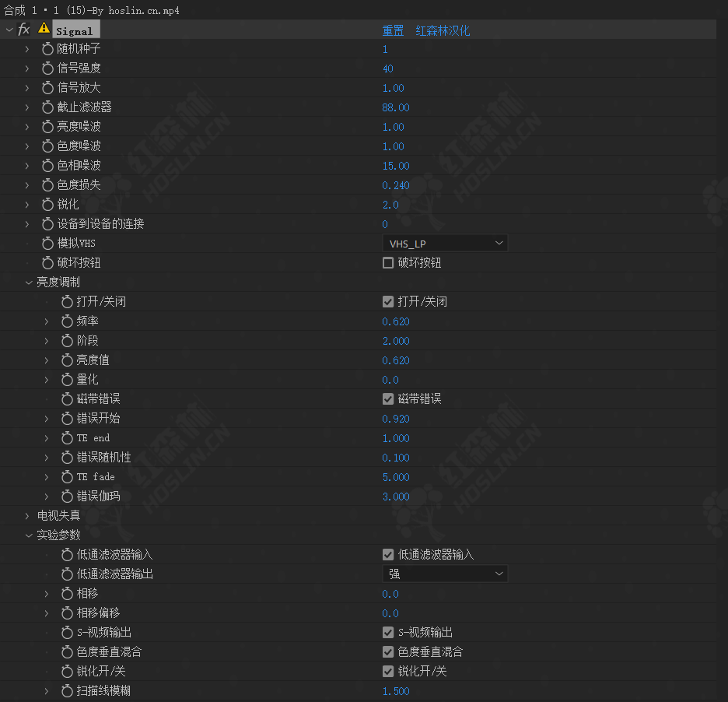This screenshot has height=702, width=728.
Task: Click the 红森林汉化 link
Action: 443,30
